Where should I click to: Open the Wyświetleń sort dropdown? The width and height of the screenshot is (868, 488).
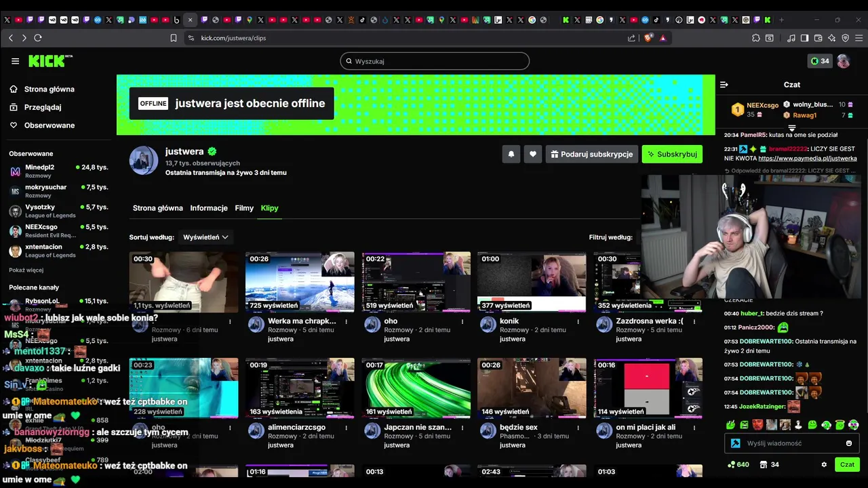(x=205, y=237)
